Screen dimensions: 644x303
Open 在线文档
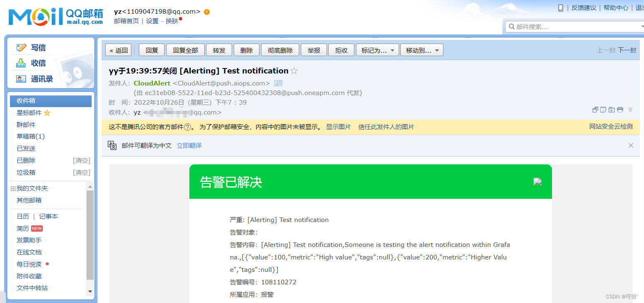tap(29, 252)
